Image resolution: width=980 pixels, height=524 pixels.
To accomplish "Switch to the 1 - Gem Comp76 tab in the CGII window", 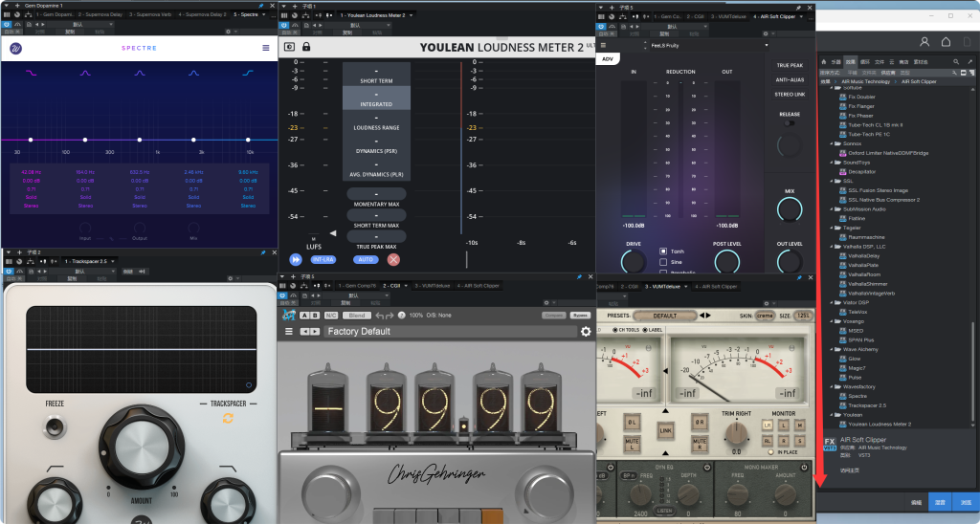I will click(357, 286).
